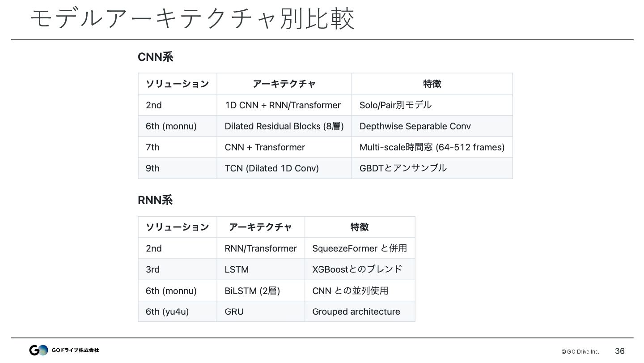Select the CNN系 section heading

tap(155, 57)
